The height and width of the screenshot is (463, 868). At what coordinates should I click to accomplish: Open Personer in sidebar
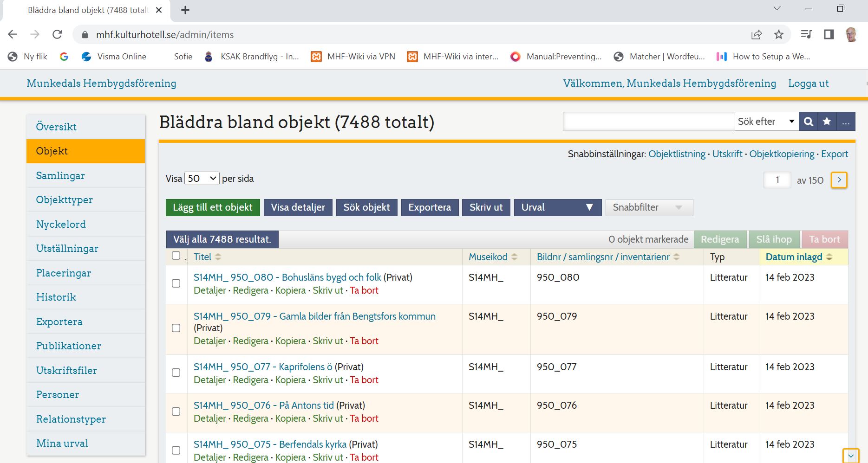tap(85, 394)
